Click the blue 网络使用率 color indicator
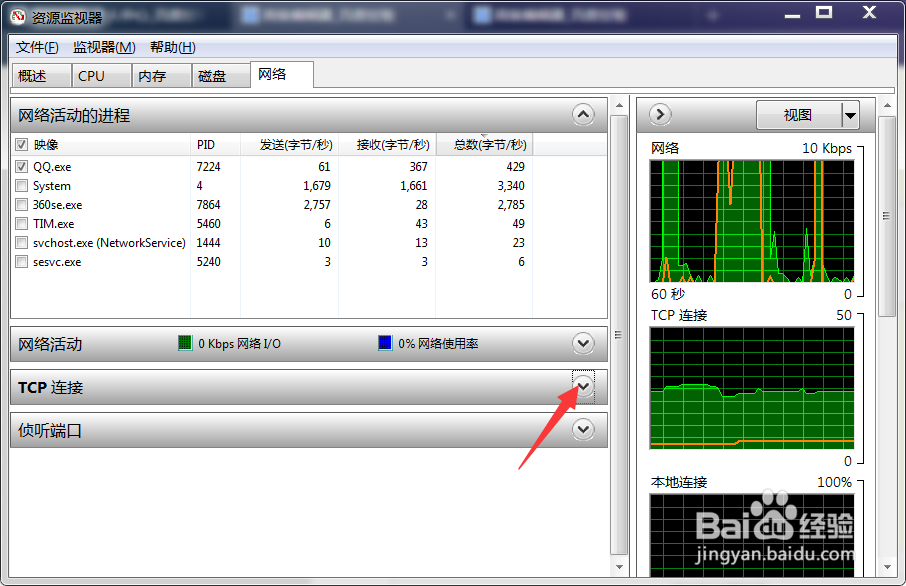 coord(385,343)
